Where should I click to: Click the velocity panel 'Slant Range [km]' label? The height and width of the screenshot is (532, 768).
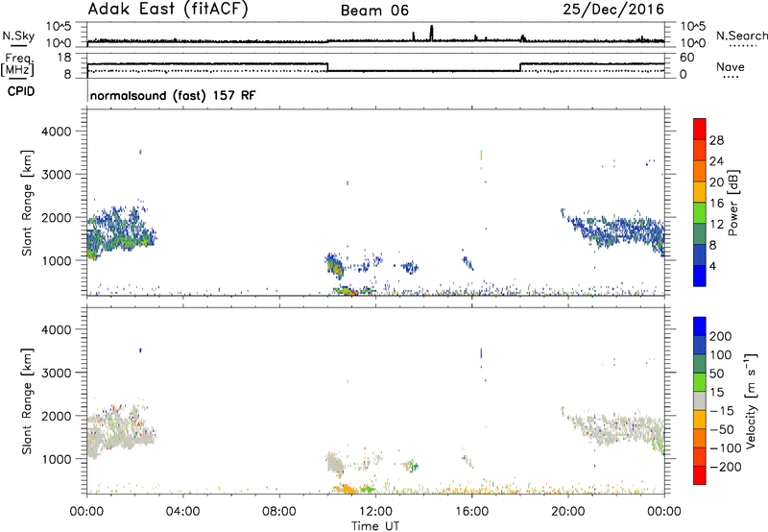27,401
